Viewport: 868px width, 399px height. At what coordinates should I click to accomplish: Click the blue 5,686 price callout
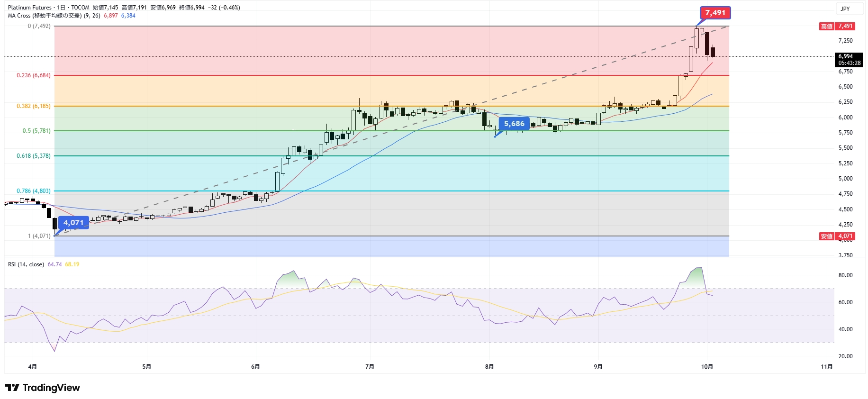pyautogui.click(x=514, y=124)
